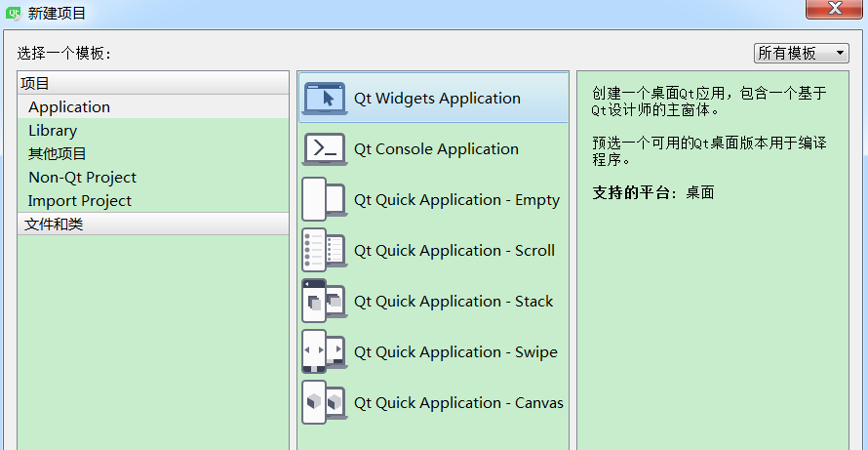Viewport: 868px width, 450px height.
Task: Click the 支持的平台 description line
Action: pyautogui.click(x=653, y=193)
